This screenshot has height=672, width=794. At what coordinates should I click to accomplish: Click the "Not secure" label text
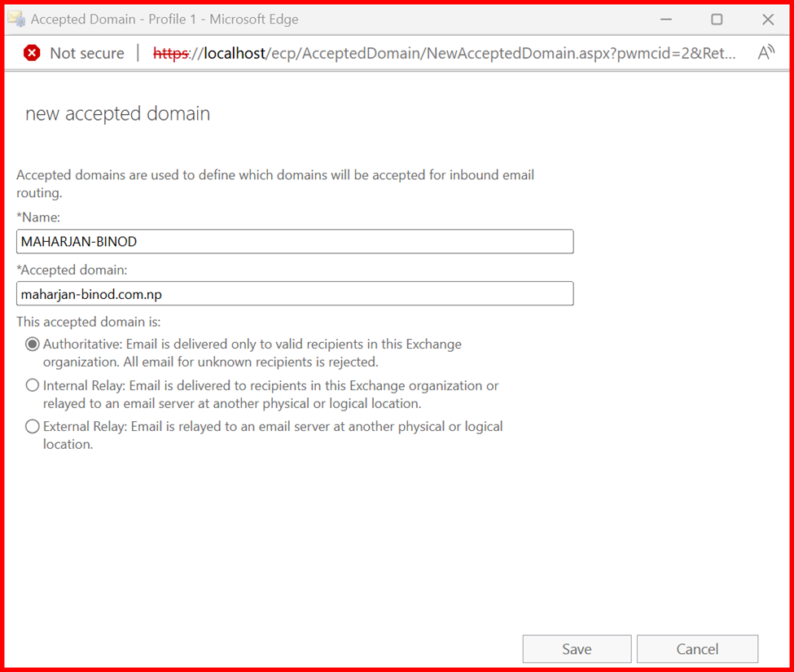87,53
